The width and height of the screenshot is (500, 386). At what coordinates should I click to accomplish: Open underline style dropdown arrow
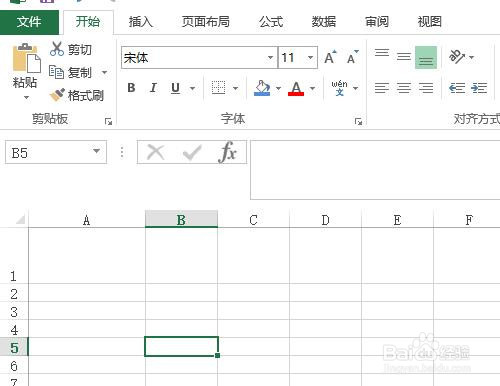[x=192, y=88]
